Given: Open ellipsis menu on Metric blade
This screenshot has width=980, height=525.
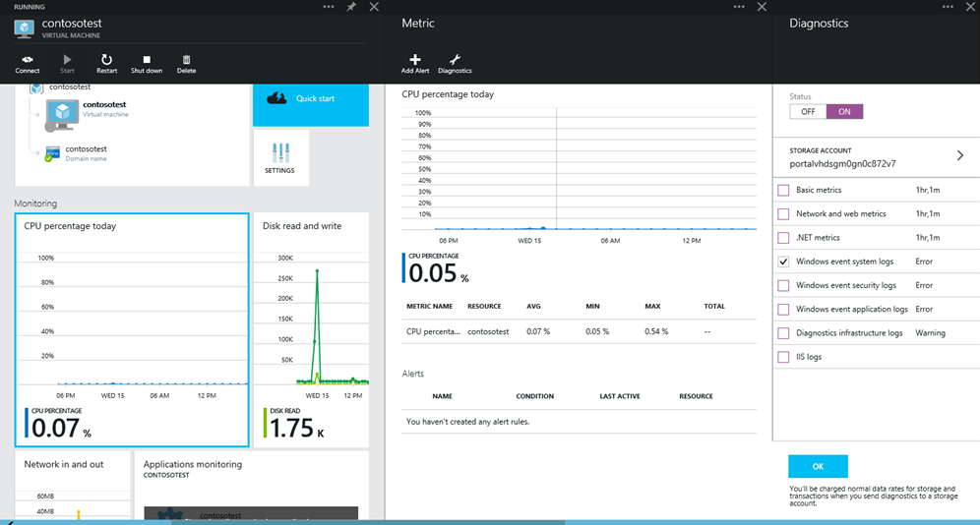Looking at the screenshot, I should coord(739,7).
